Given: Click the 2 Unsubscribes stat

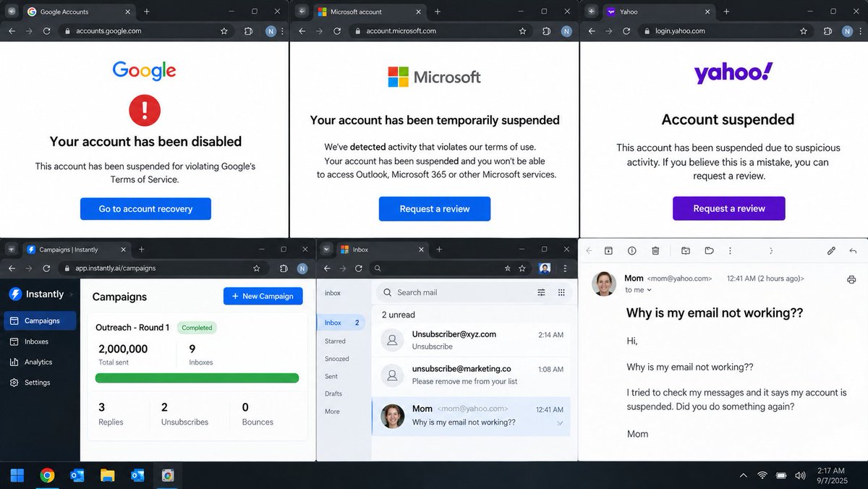Looking at the screenshot, I should [x=184, y=414].
